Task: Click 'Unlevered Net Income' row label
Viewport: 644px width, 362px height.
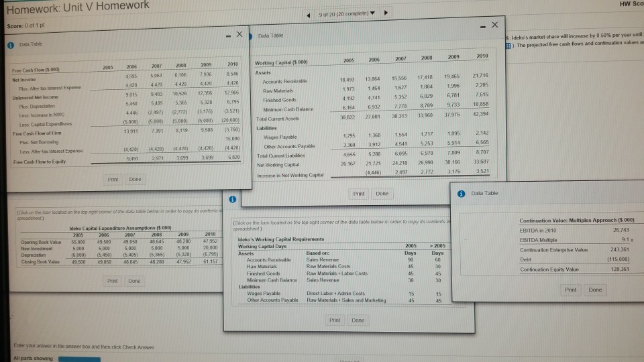Action: [x=36, y=97]
